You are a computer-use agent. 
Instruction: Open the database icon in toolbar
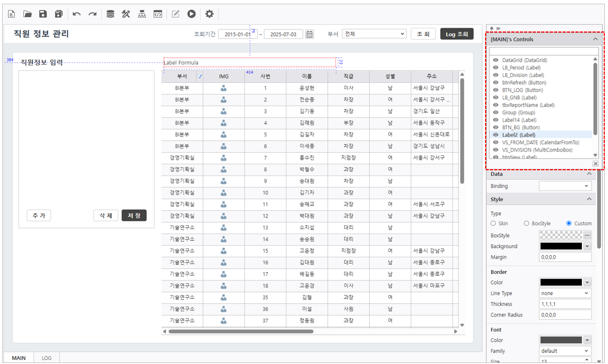[110, 14]
